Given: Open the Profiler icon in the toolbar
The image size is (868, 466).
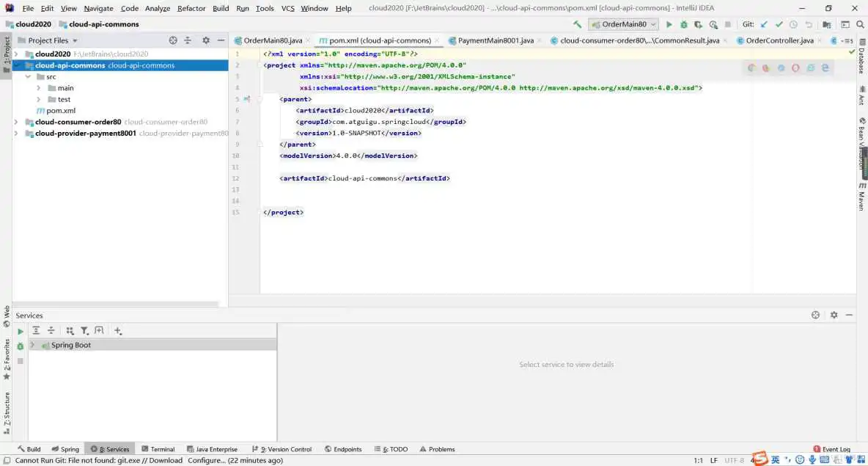Looking at the screenshot, I should (713, 24).
